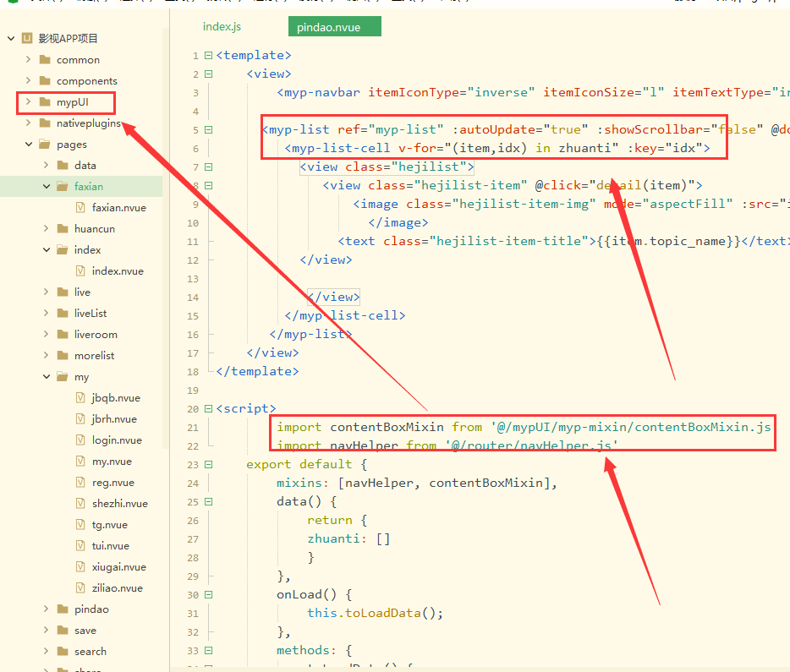Open jbqb.nvue file

116,397
